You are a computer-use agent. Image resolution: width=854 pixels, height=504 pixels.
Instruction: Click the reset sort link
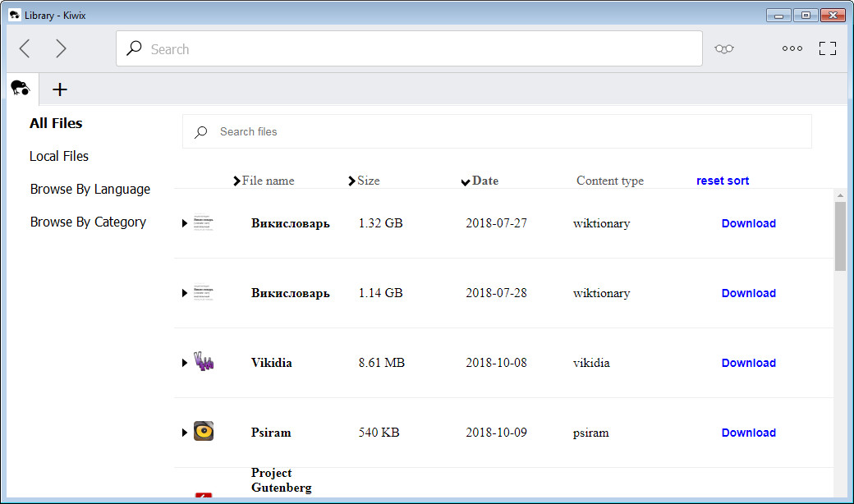723,181
